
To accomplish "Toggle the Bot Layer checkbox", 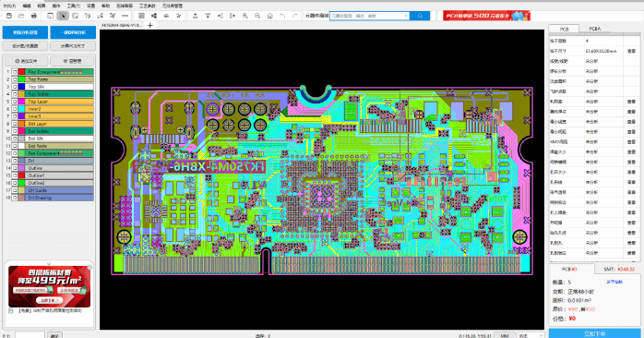I will 15,124.
